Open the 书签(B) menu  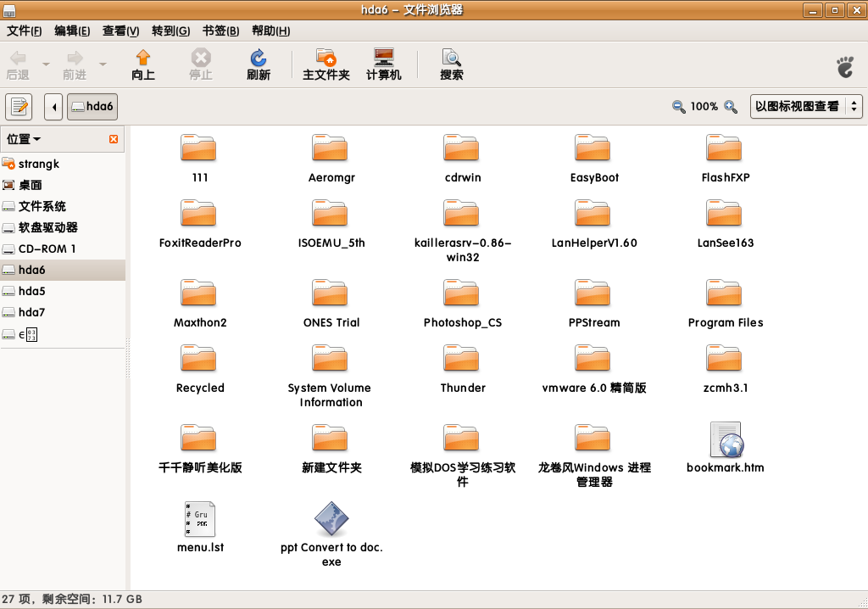[221, 31]
